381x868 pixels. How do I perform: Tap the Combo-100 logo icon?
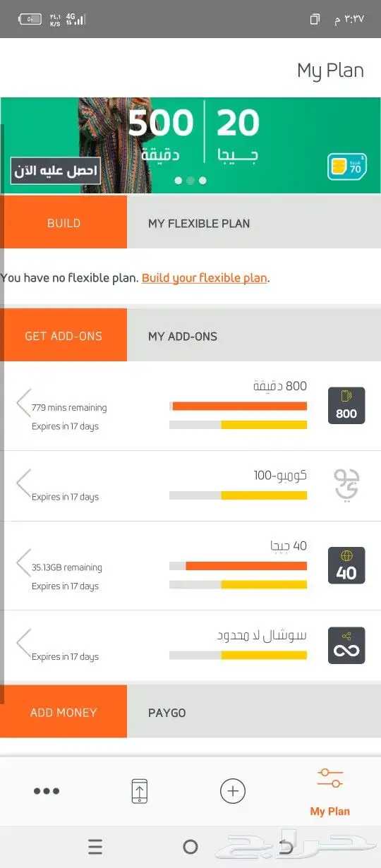click(x=346, y=485)
